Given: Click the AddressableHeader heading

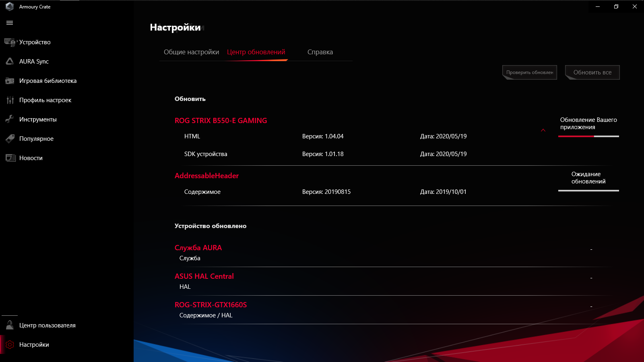Looking at the screenshot, I should pyautogui.click(x=207, y=176).
